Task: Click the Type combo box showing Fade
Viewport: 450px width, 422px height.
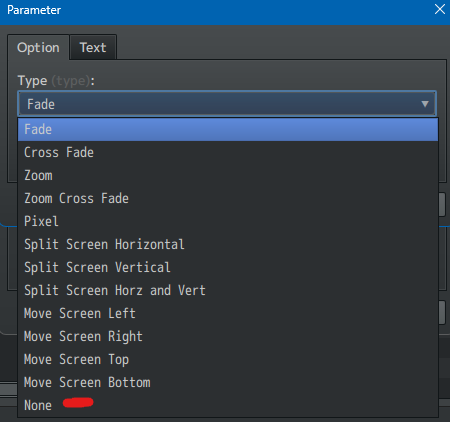Action: (x=227, y=104)
